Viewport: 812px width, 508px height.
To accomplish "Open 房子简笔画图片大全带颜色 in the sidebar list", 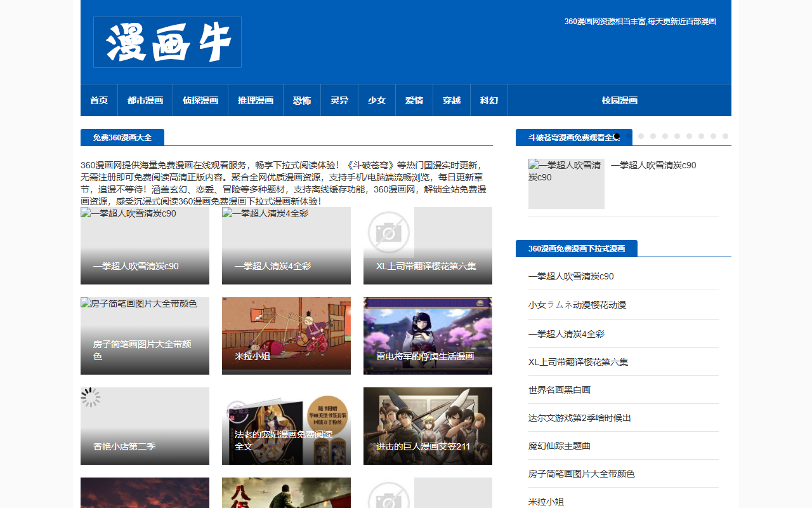I will [x=582, y=474].
